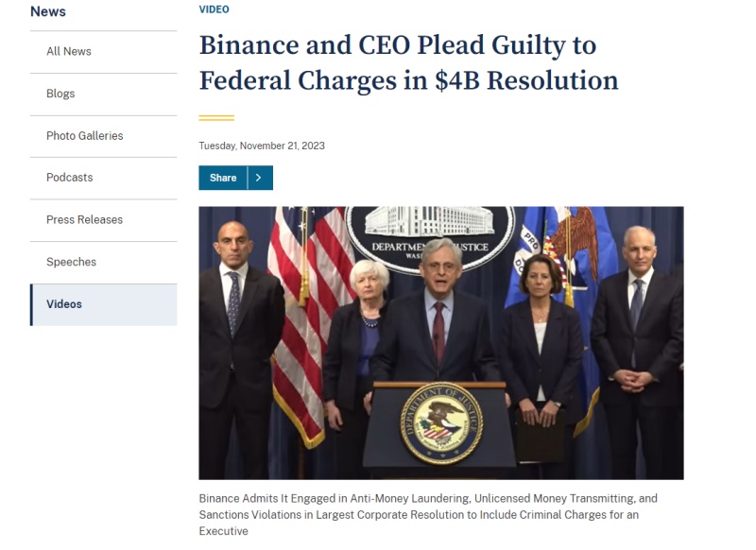Screen dimensions: 756x550
Task: Click the article summary paragraph
Action: tap(425, 514)
